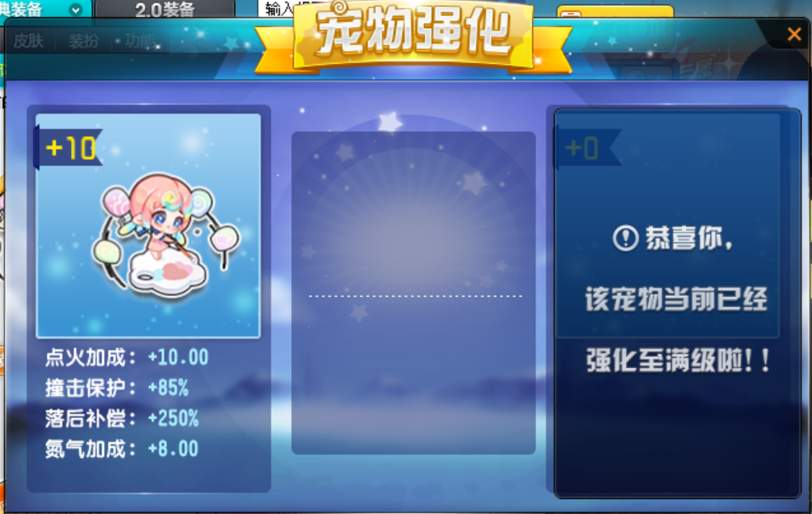Switch to the 2.0装备 tab
Screen dimensions: 812x514
point(165,8)
